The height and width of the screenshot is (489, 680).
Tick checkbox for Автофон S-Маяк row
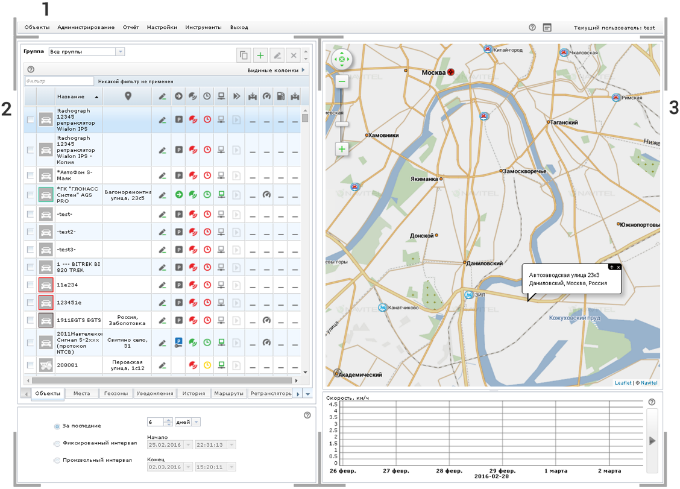point(29,173)
